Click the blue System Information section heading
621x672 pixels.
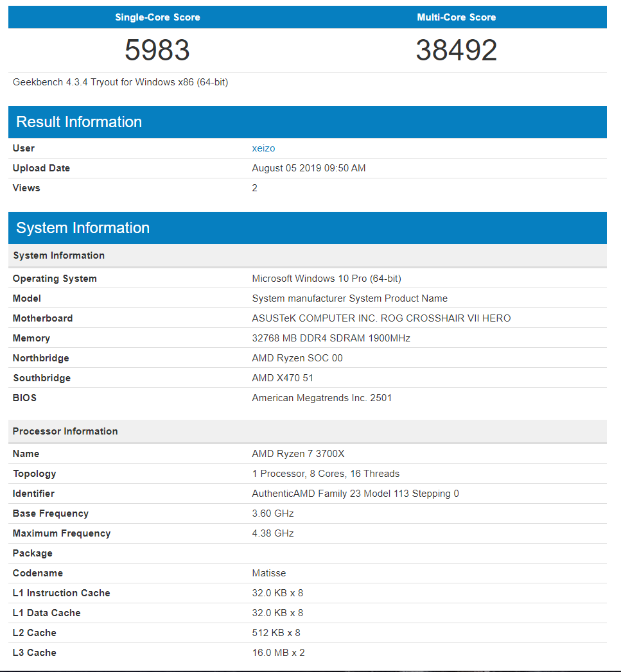[x=83, y=228]
